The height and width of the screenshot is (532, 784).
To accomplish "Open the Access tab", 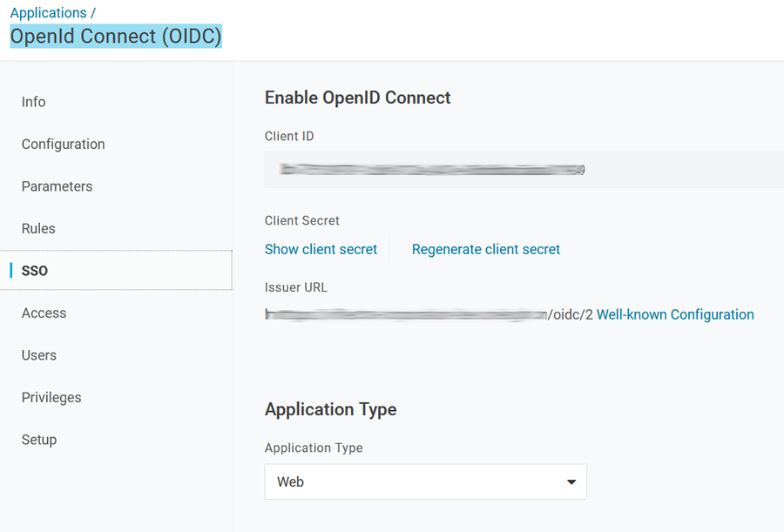I will pyautogui.click(x=44, y=313).
